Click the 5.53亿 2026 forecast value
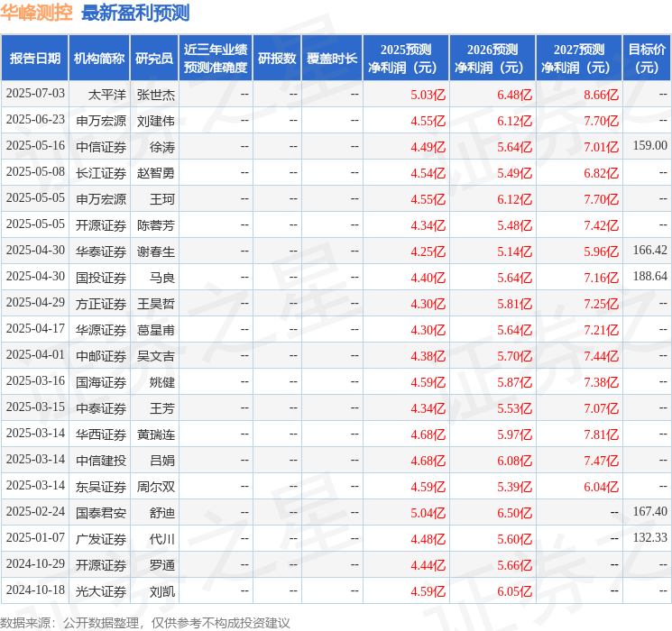Image resolution: width=672 pixels, height=631 pixels. point(515,408)
